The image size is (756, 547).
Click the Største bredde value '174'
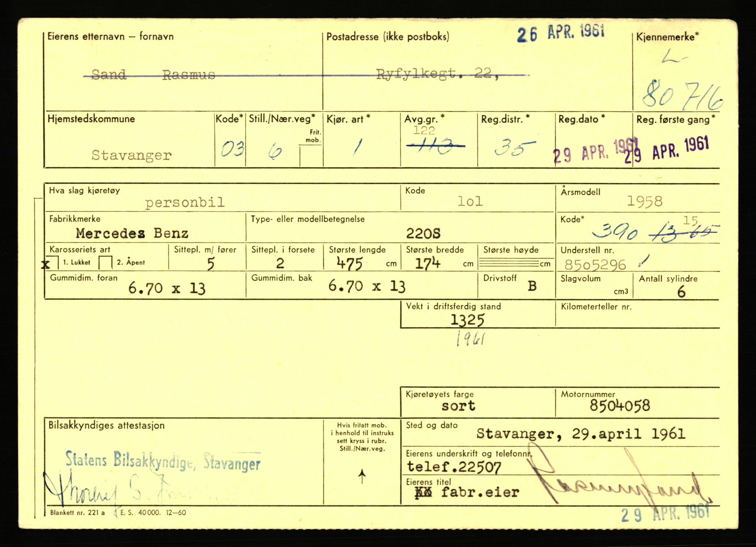point(427,263)
